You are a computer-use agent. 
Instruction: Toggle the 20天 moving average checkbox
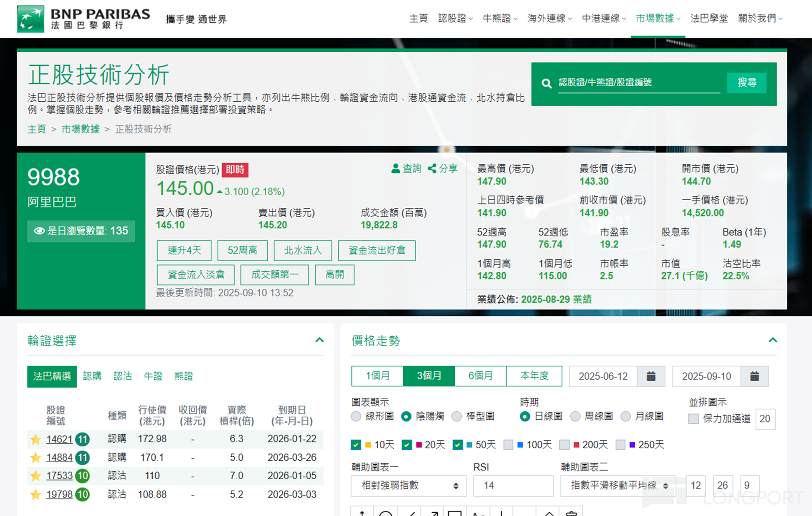407,445
